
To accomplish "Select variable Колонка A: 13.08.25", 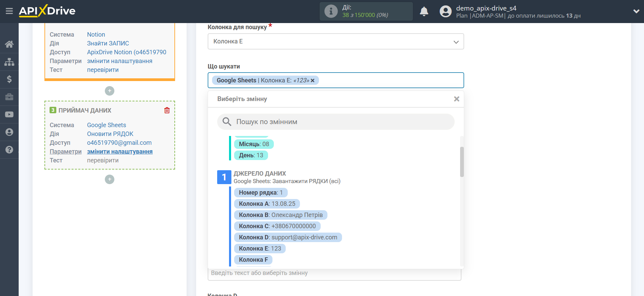I will point(267,204).
